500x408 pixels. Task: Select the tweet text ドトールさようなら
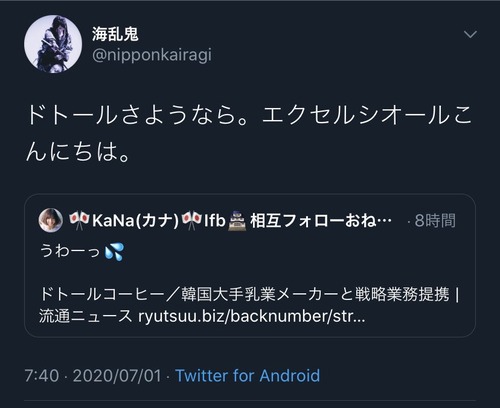(x=137, y=115)
